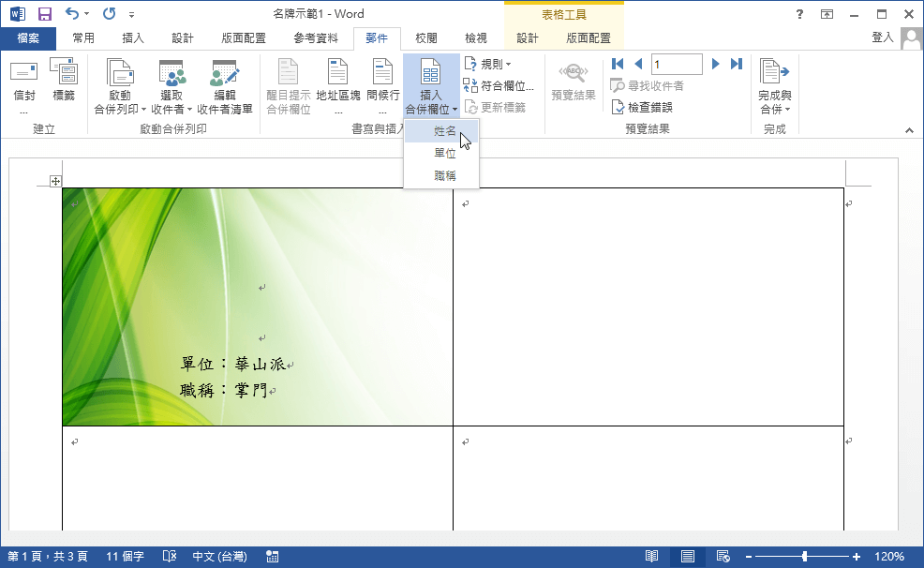Open the 信封 (Envelopes) tool
Screen dimensions: 924x568
coord(22,82)
